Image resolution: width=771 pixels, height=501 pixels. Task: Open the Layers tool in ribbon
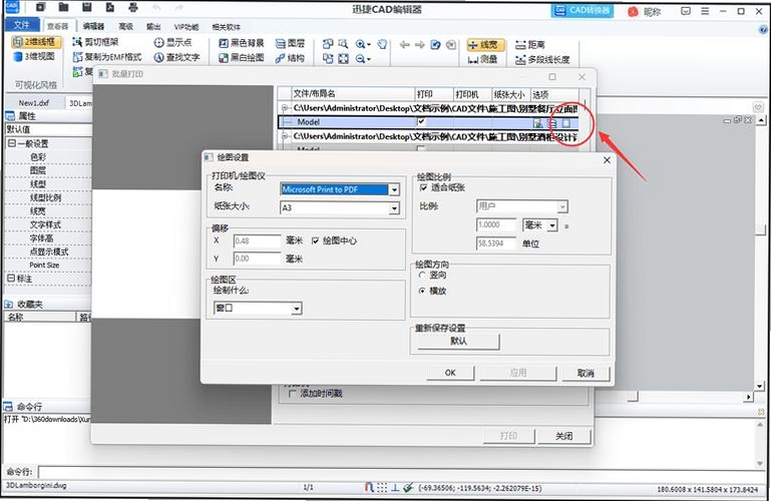pos(290,43)
